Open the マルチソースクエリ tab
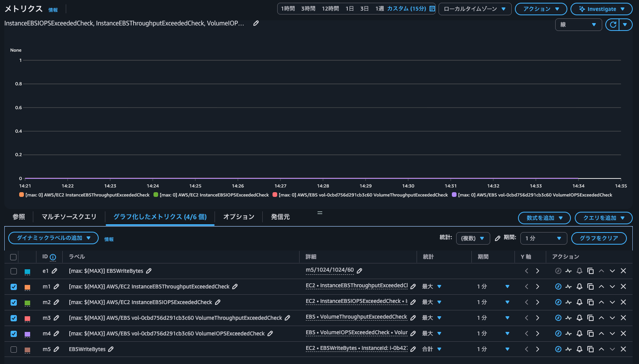The height and width of the screenshot is (364, 639). (x=69, y=217)
